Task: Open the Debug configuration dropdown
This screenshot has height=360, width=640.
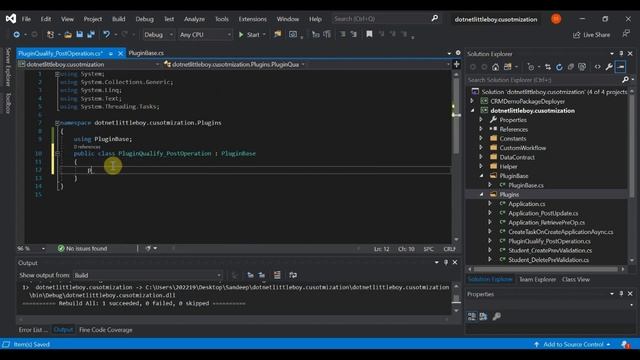Action: [x=158, y=35]
